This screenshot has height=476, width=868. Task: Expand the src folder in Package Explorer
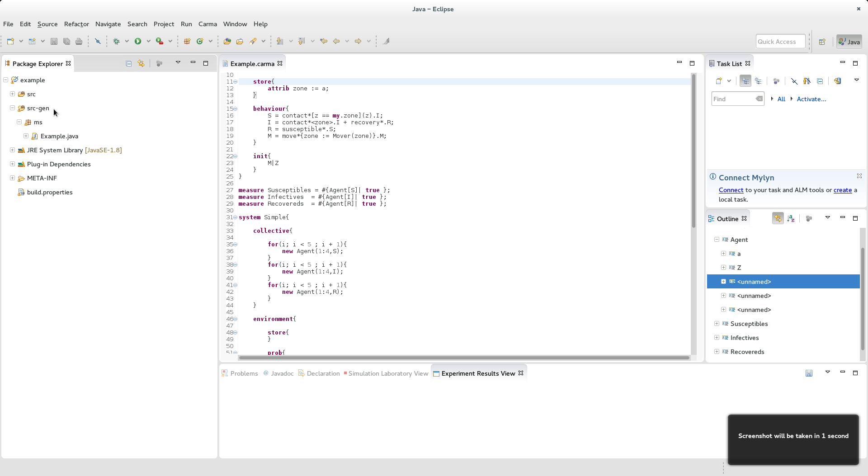(x=13, y=94)
